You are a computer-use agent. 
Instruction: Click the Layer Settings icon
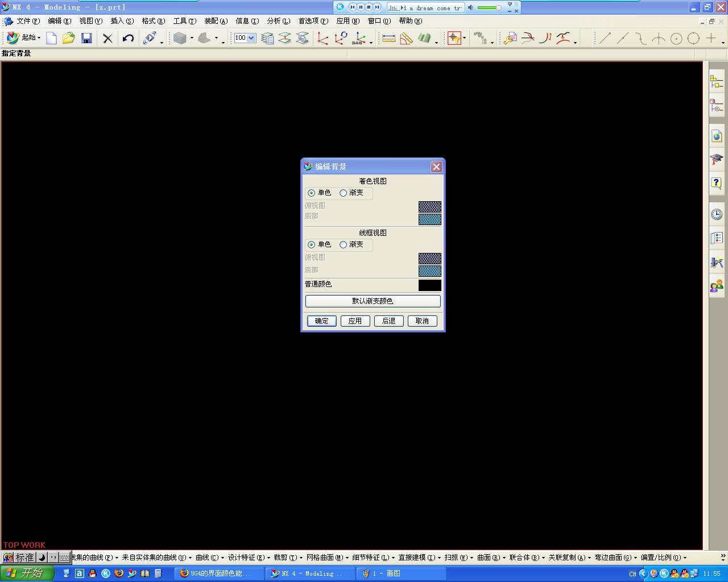click(x=267, y=38)
